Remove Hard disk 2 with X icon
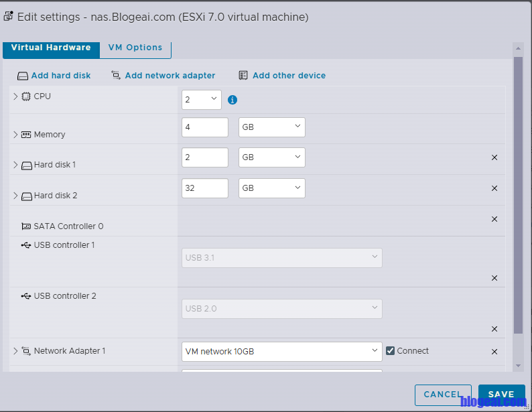 [x=494, y=188]
